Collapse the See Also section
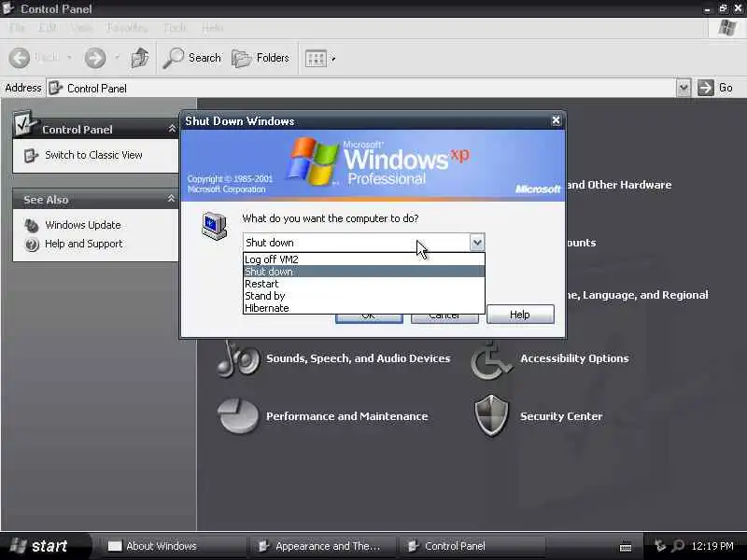747x560 pixels. [171, 199]
